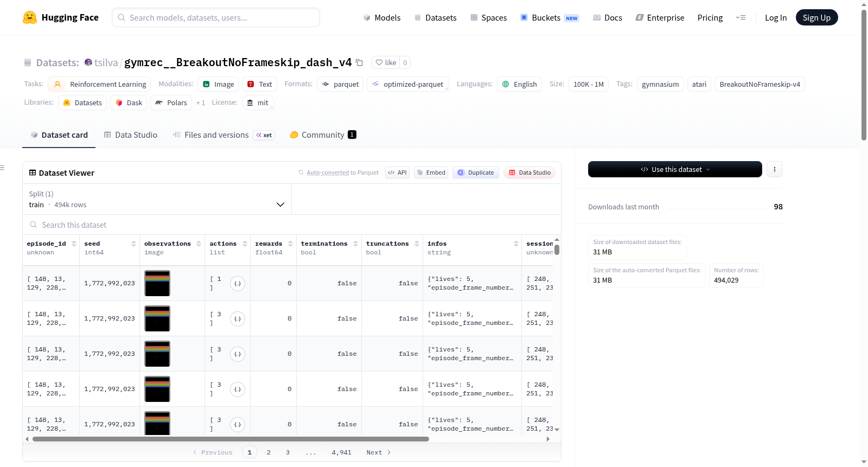Click the Hugging Face logo icon
The image size is (868, 467).
(30, 17)
